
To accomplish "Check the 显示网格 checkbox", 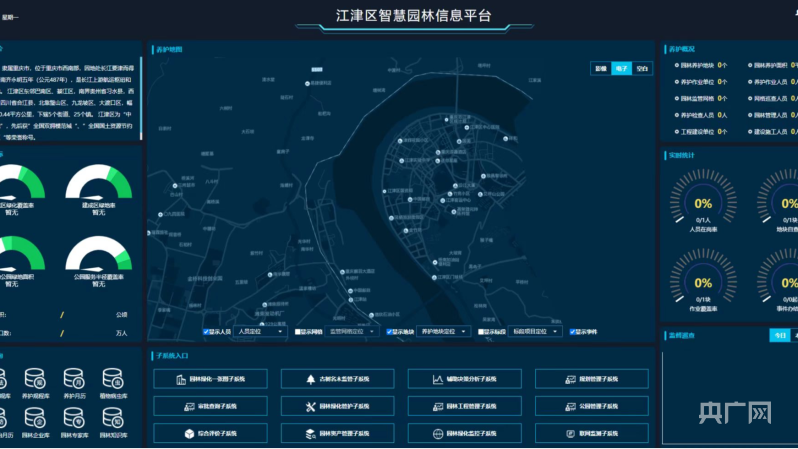I will 298,332.
